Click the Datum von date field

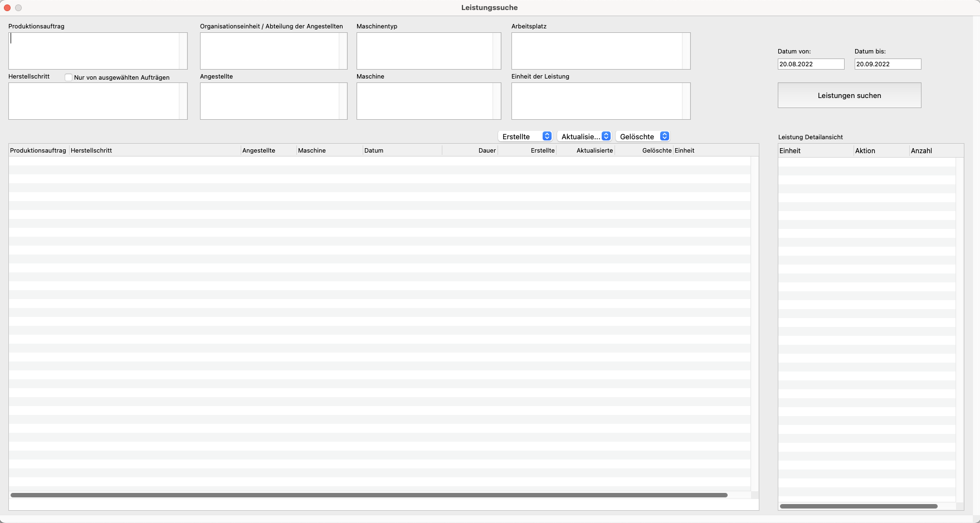point(811,64)
